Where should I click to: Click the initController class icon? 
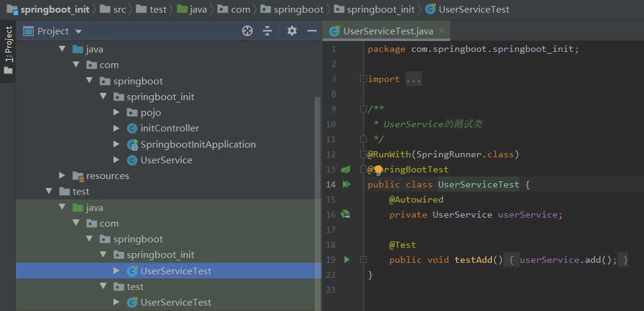(132, 128)
